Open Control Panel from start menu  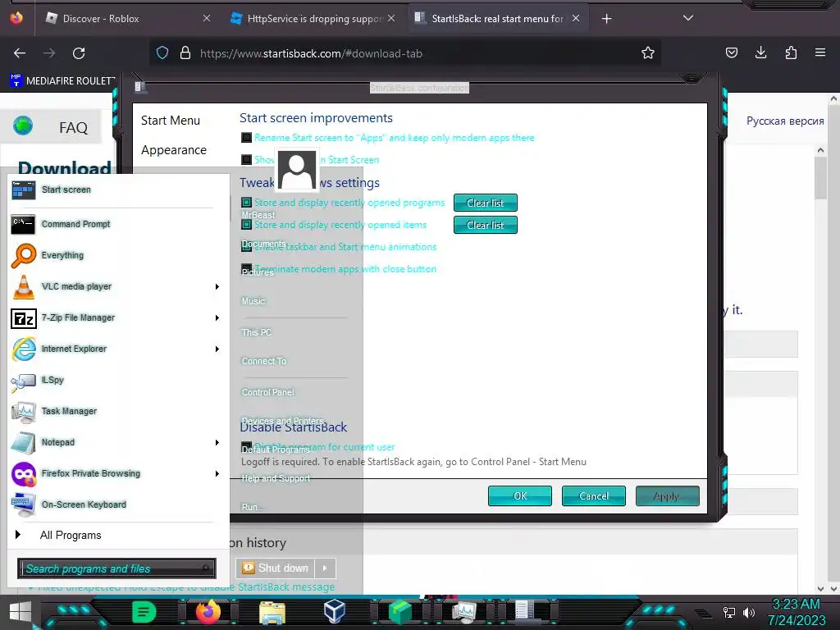pyautogui.click(x=268, y=392)
